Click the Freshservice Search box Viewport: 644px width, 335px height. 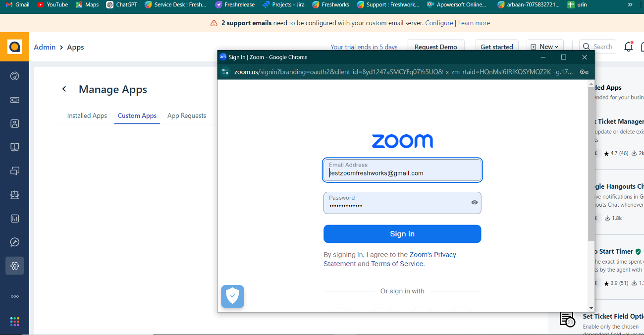(597, 47)
